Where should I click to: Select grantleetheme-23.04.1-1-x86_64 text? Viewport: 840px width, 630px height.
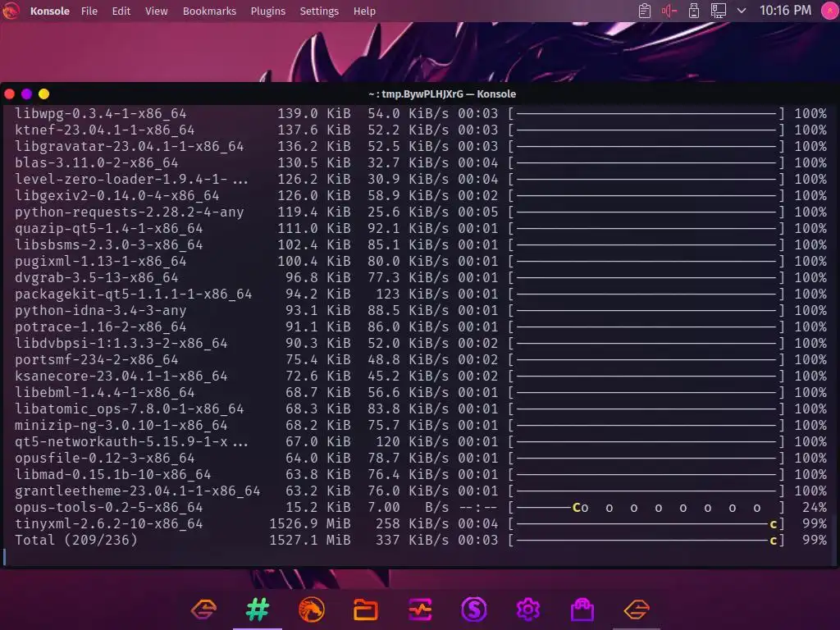coord(138,491)
